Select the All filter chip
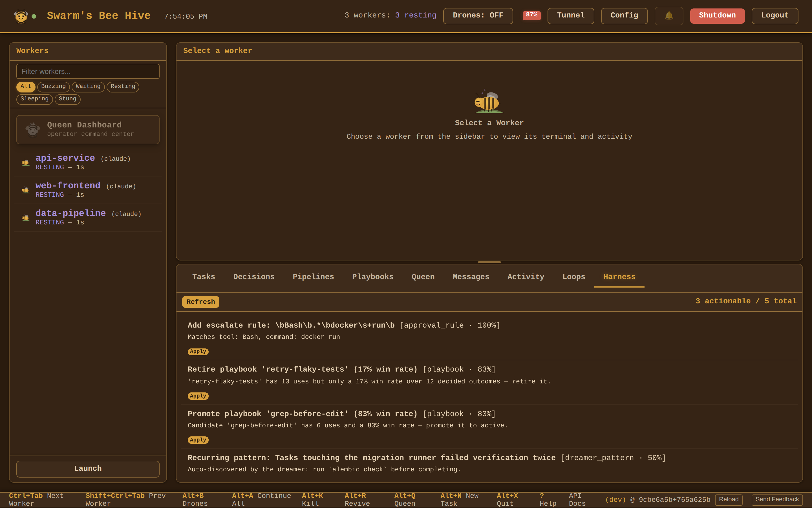 click(26, 87)
